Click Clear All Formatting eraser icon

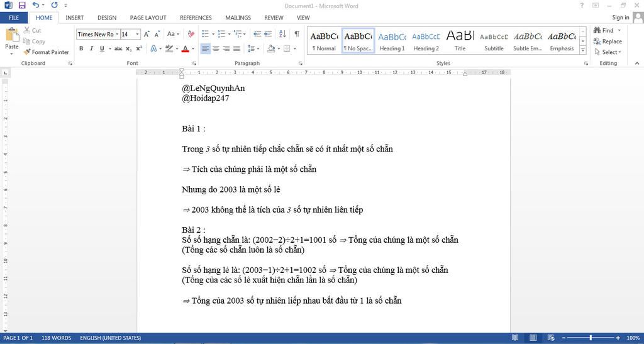[191, 34]
